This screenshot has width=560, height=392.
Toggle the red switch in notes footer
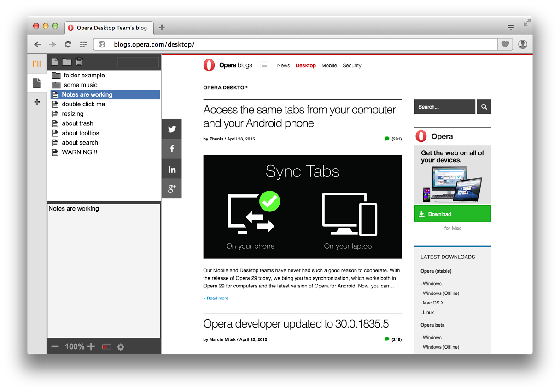(x=107, y=347)
